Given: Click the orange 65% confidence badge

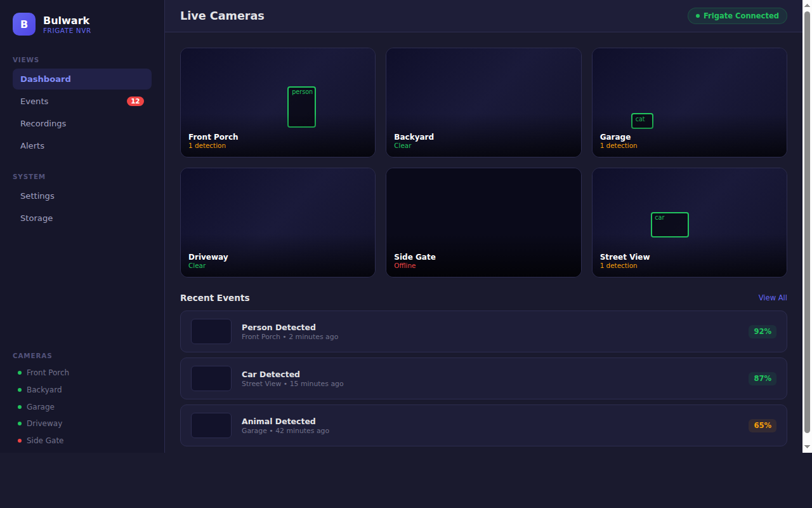Looking at the screenshot, I should [762, 425].
